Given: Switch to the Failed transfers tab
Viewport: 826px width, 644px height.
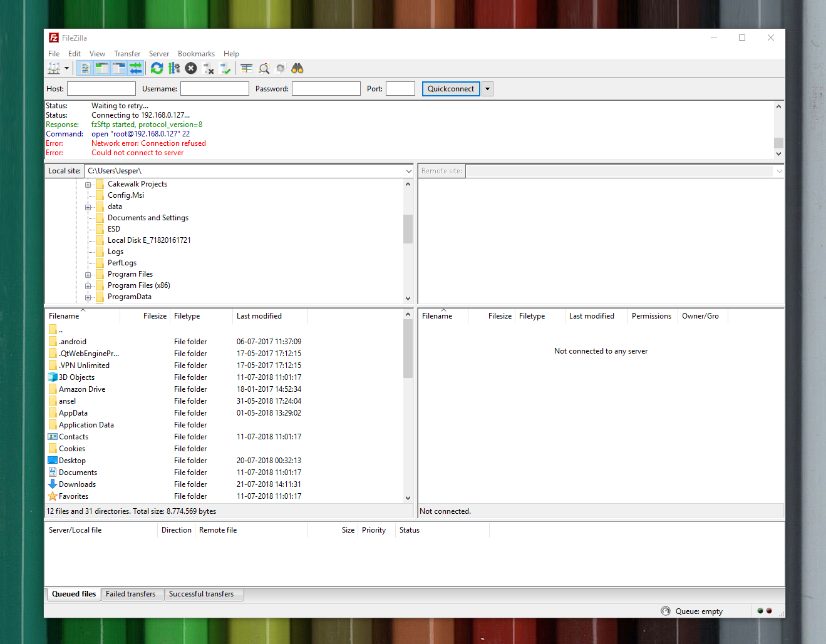Looking at the screenshot, I should point(130,594).
